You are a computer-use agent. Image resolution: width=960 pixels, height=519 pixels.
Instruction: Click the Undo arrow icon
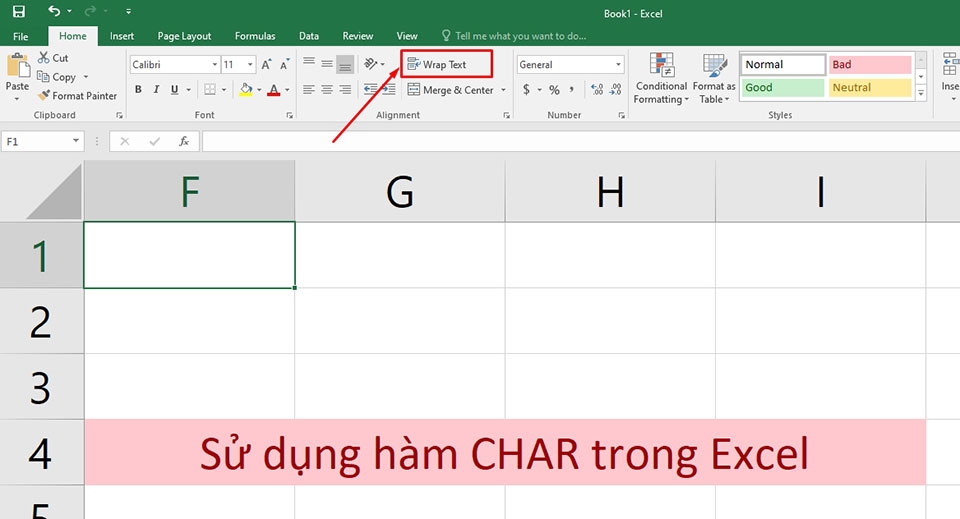click(x=54, y=11)
